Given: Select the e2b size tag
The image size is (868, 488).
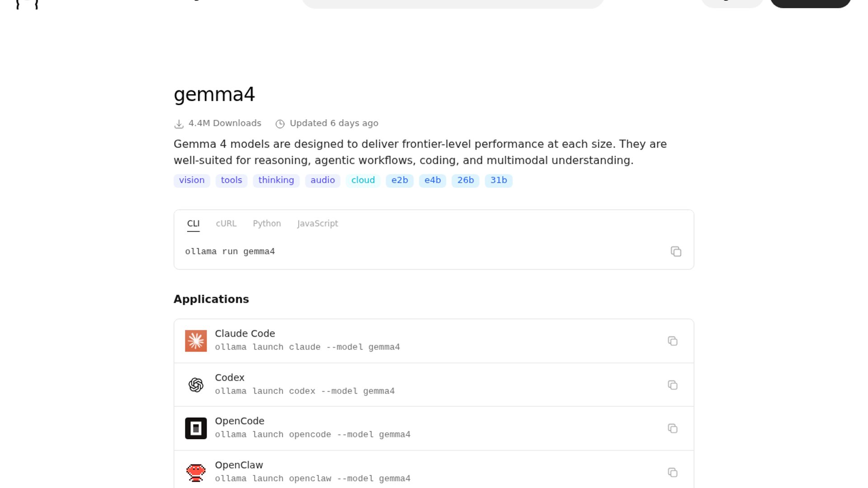Looking at the screenshot, I should (400, 180).
